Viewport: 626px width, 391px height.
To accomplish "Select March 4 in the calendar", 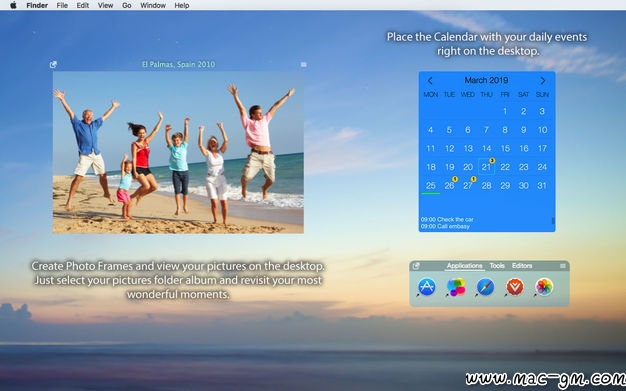I will click(x=430, y=130).
